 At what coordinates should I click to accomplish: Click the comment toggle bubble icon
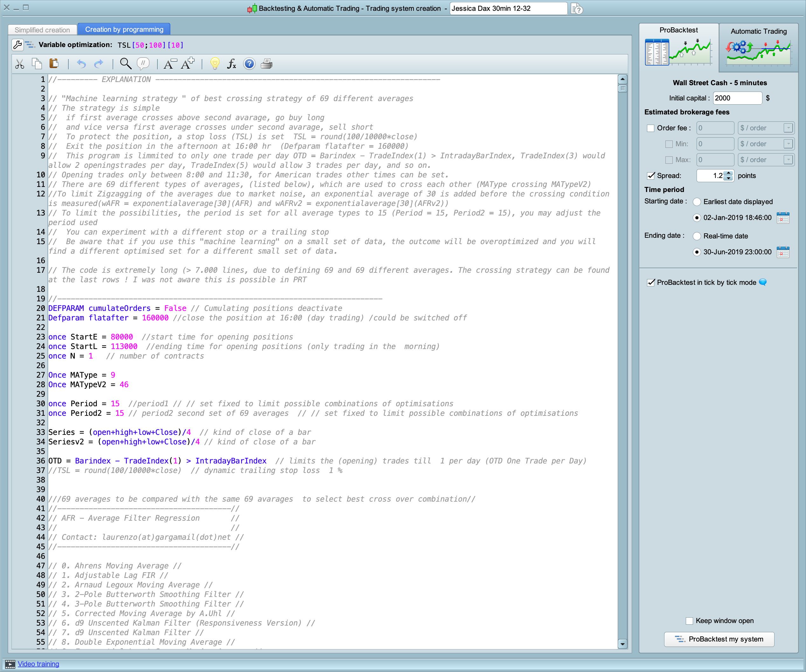[143, 64]
